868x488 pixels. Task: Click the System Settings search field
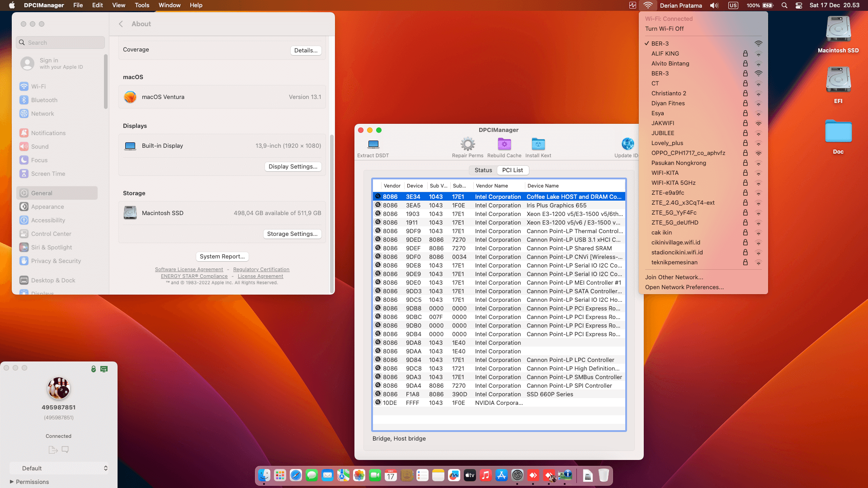(61, 42)
